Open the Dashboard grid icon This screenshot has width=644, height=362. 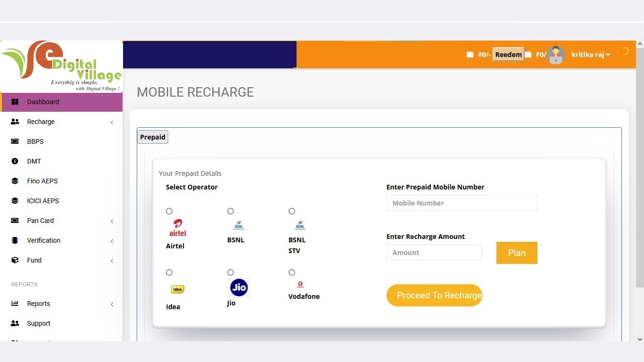pos(15,102)
